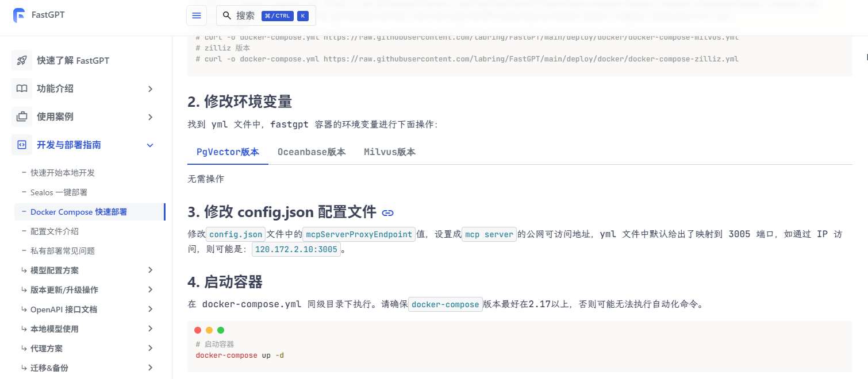Click the inline code 120.172.2.10:3005
The width and height of the screenshot is (868, 379).
296,249
